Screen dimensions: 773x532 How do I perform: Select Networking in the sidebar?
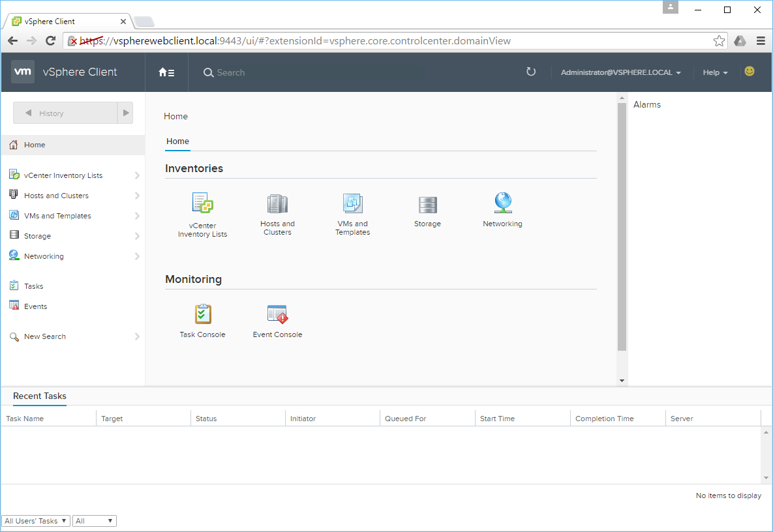tap(44, 256)
